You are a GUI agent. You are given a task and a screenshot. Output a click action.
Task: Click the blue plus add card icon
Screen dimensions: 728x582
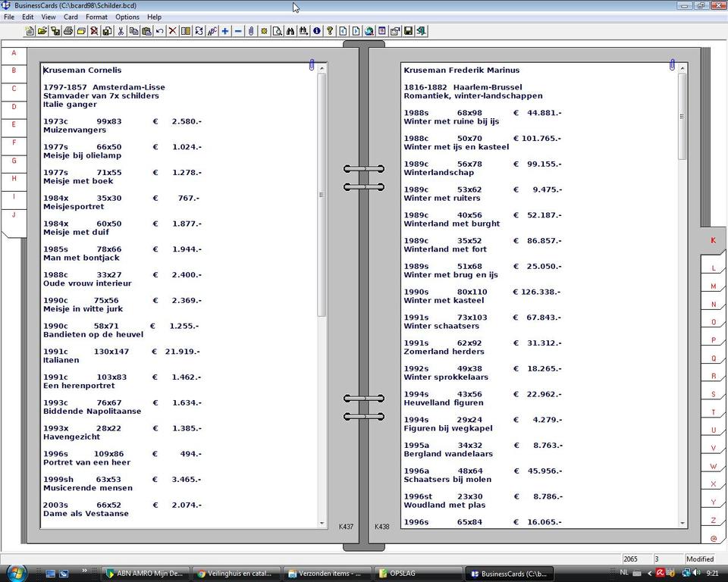point(225,31)
